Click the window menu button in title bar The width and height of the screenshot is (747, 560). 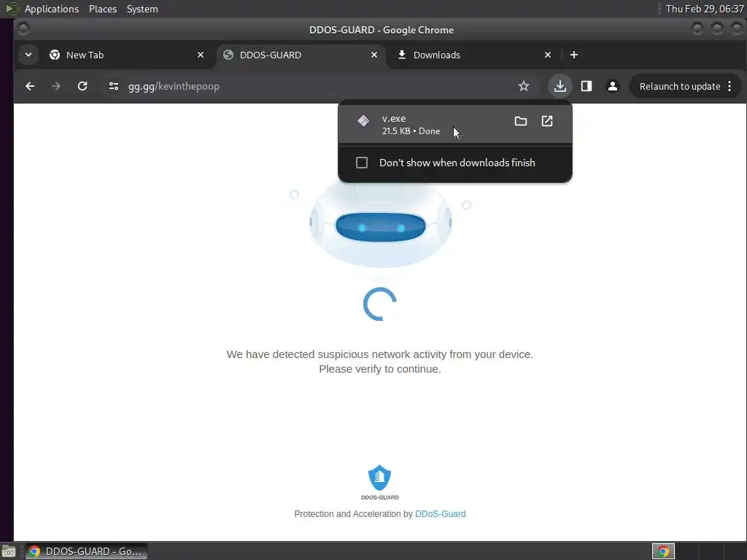[x=23, y=29]
